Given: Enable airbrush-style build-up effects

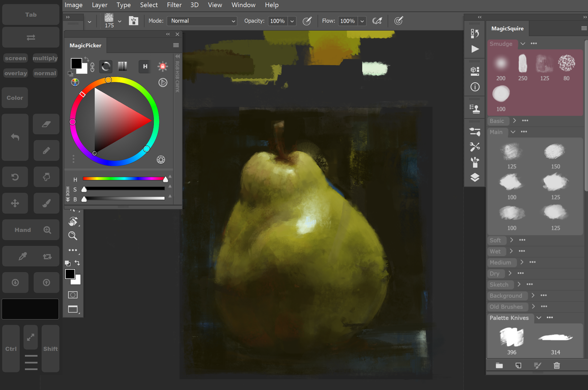Looking at the screenshot, I should click(377, 21).
